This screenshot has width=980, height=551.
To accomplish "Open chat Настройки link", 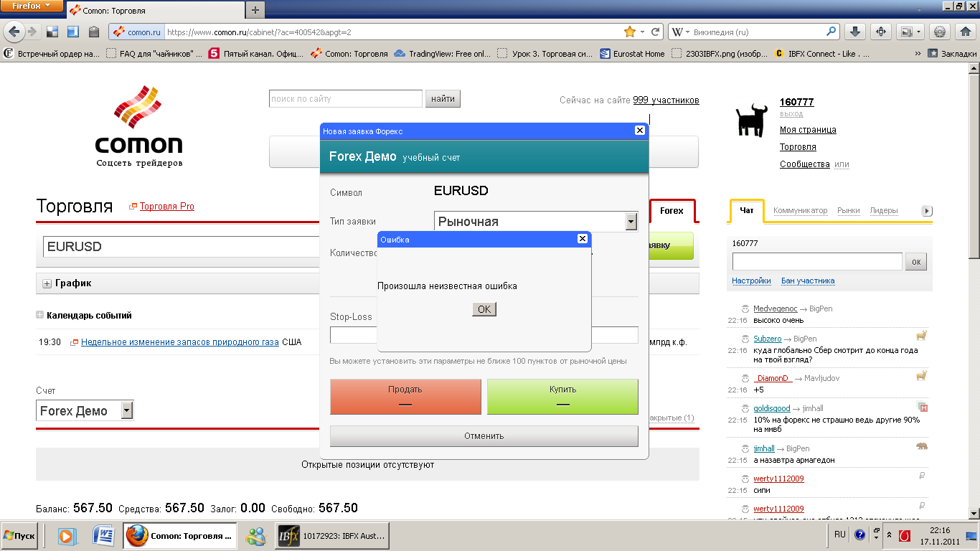I will pos(751,281).
